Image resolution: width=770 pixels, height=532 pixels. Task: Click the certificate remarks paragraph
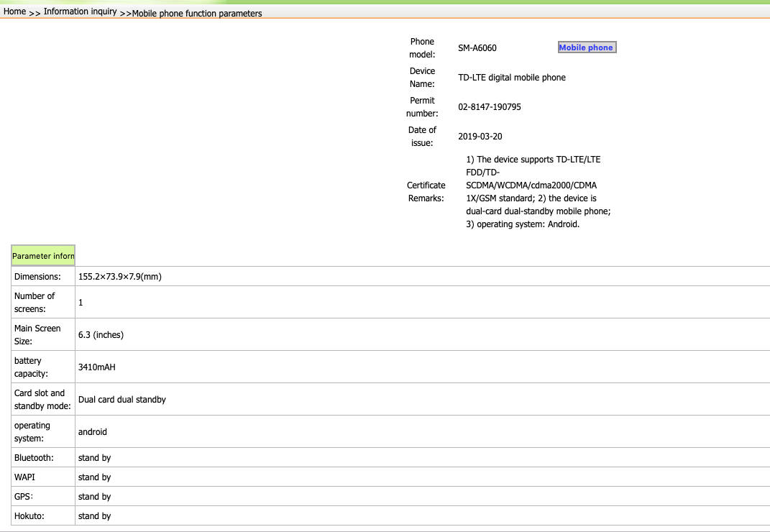[x=538, y=192]
